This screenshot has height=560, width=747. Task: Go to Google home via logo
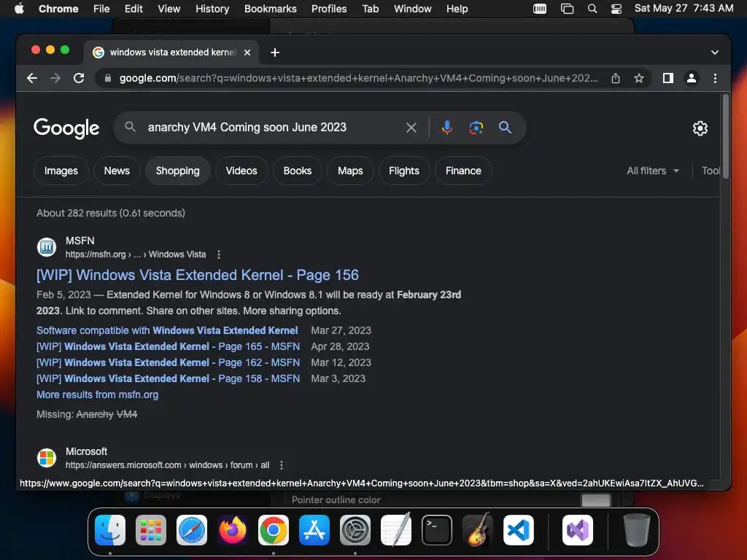pos(66,128)
